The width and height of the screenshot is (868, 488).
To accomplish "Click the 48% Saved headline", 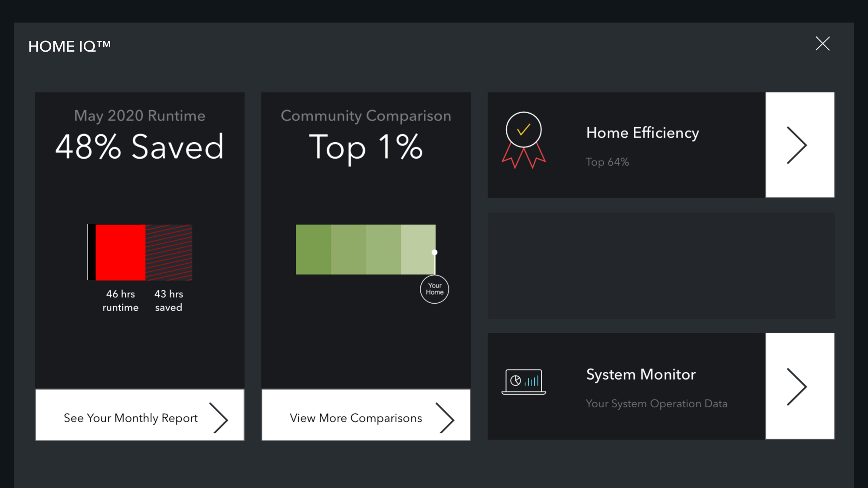I will [139, 147].
